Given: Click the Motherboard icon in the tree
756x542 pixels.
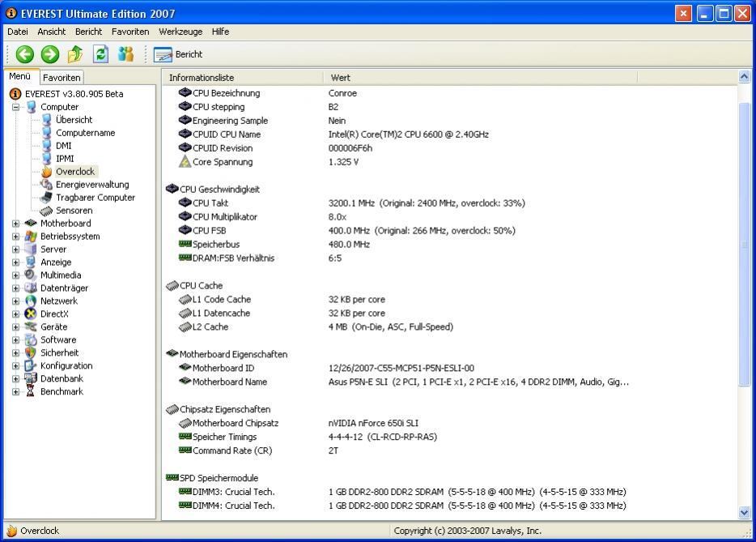Looking at the screenshot, I should tap(31, 223).
